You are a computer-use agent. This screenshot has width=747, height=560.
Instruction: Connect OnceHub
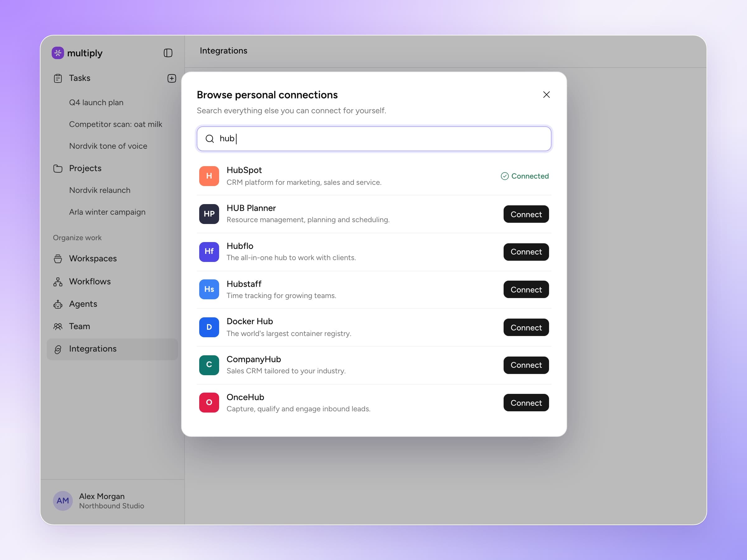coord(526,403)
